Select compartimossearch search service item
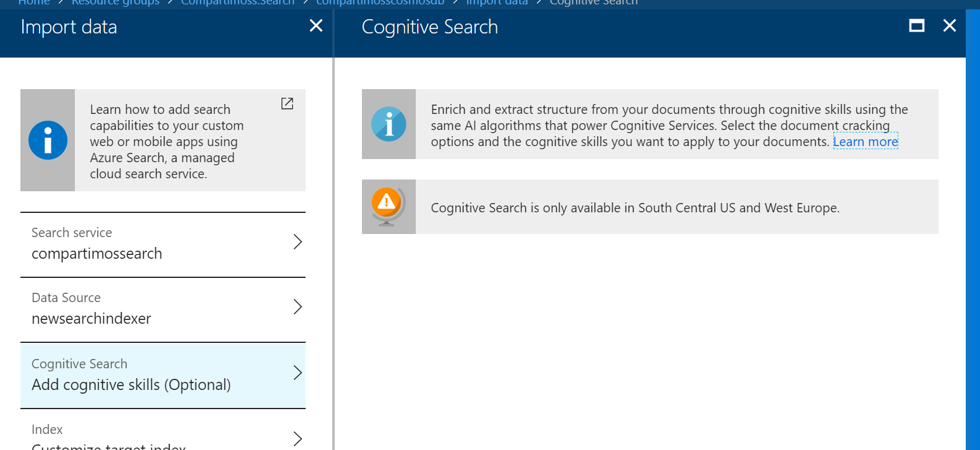 (163, 244)
